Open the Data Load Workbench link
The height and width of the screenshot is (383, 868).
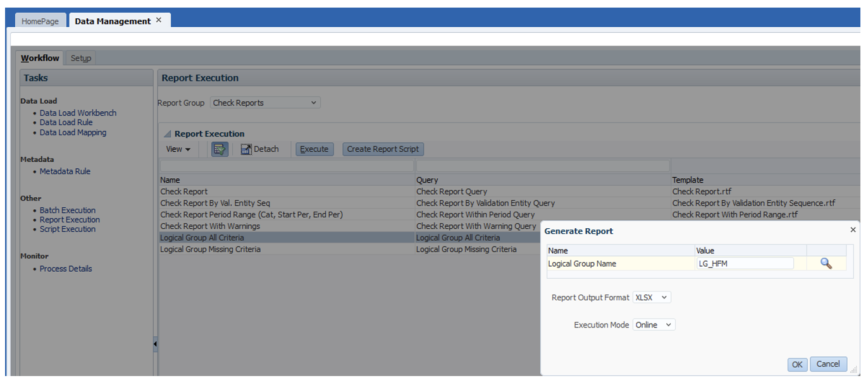[x=80, y=112]
